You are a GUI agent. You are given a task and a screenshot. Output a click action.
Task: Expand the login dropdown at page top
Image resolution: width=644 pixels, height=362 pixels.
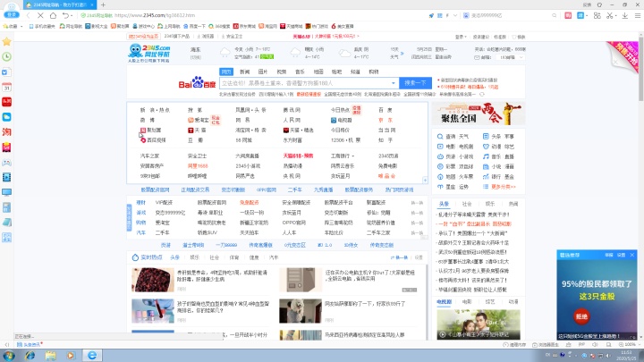[x=461, y=37]
